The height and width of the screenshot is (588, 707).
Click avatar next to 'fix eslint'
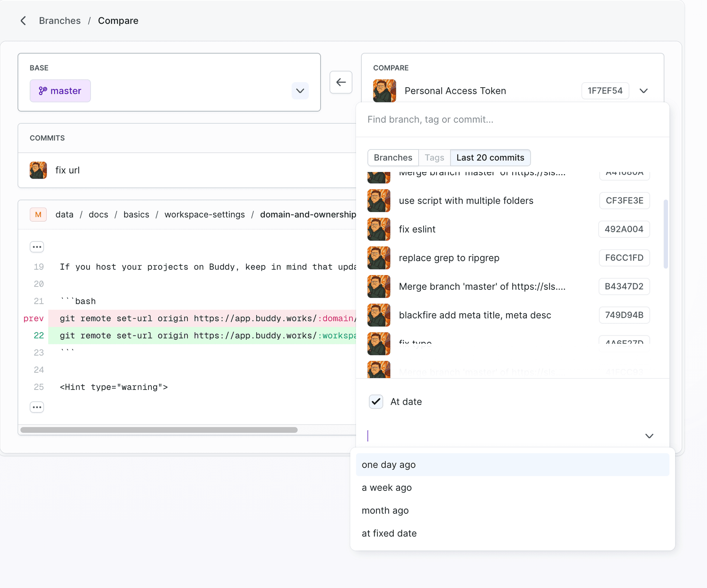coord(379,229)
